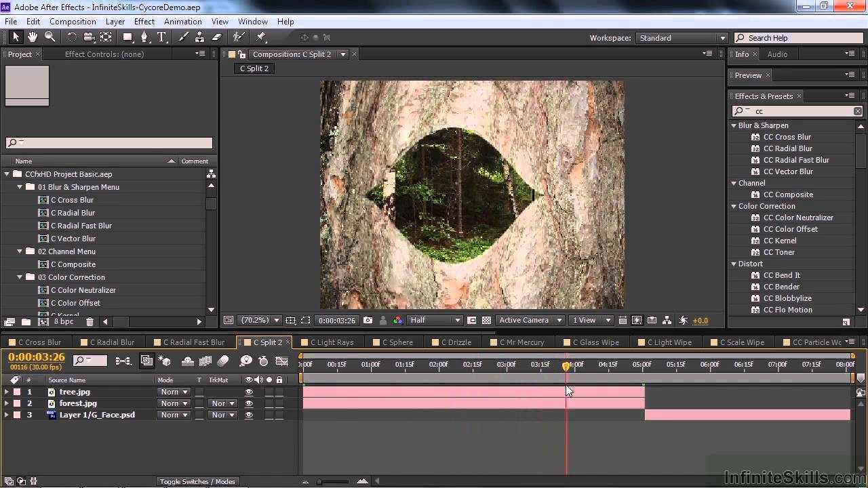Hide the tree.jpg layer
868x488 pixels.
pyautogui.click(x=249, y=392)
